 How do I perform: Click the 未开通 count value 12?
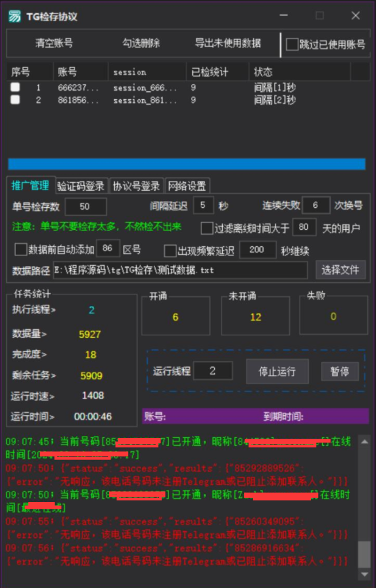pos(255,317)
